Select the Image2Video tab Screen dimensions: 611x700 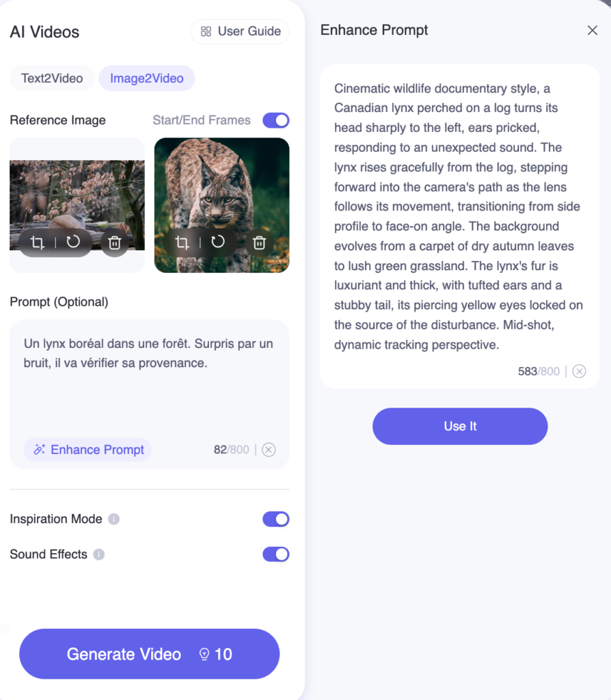147,78
